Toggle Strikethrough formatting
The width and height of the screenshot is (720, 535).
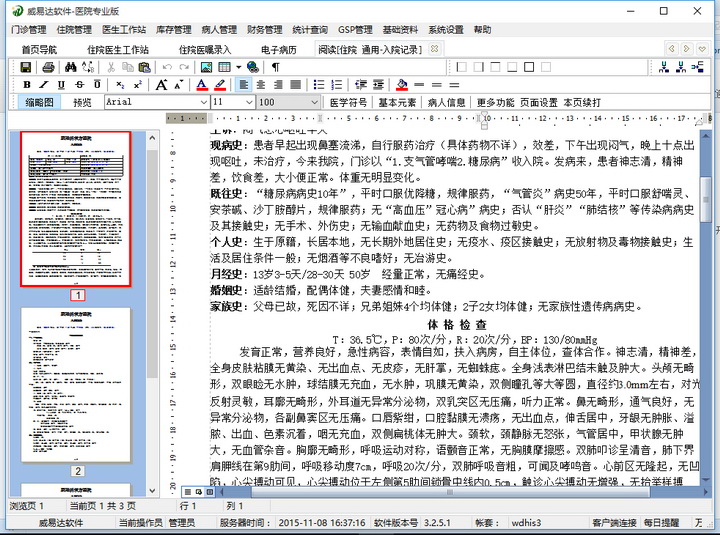point(79,85)
